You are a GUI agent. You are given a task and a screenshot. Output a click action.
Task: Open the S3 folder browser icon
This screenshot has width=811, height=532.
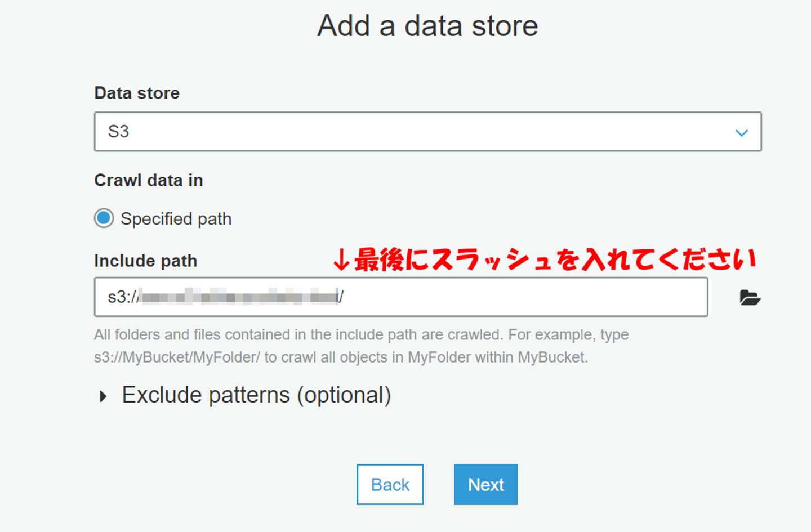point(750,297)
